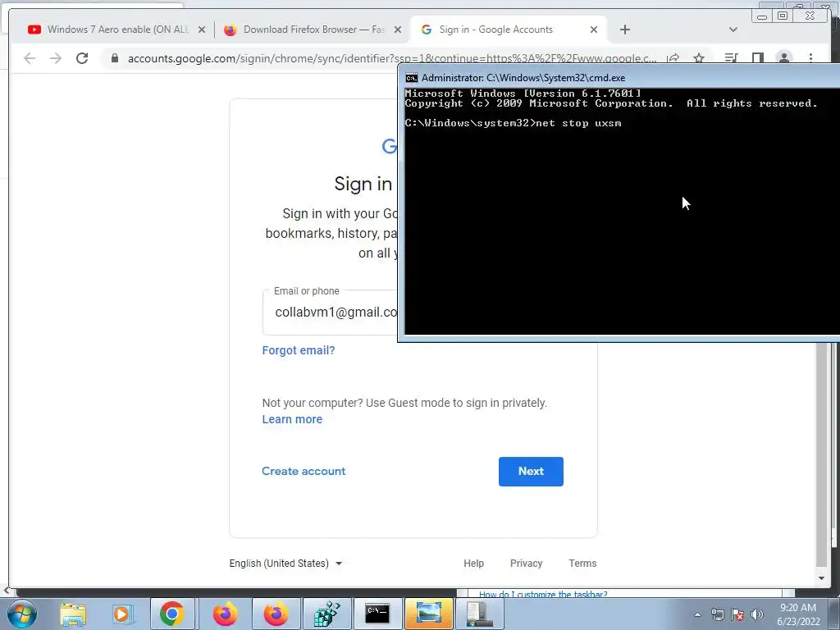Open the Terms footer link
The width and height of the screenshot is (840, 630).
(582, 563)
